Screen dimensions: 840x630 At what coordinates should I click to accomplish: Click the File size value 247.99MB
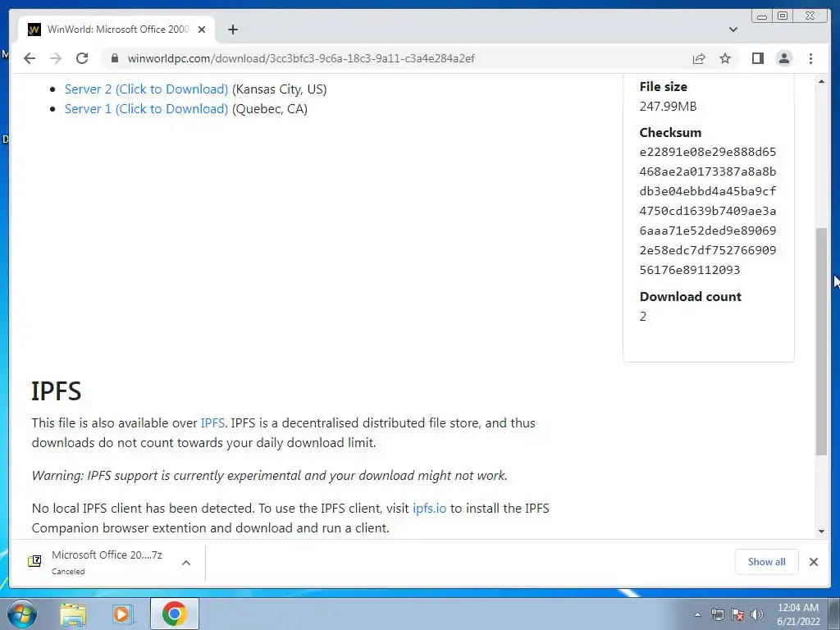(x=668, y=106)
